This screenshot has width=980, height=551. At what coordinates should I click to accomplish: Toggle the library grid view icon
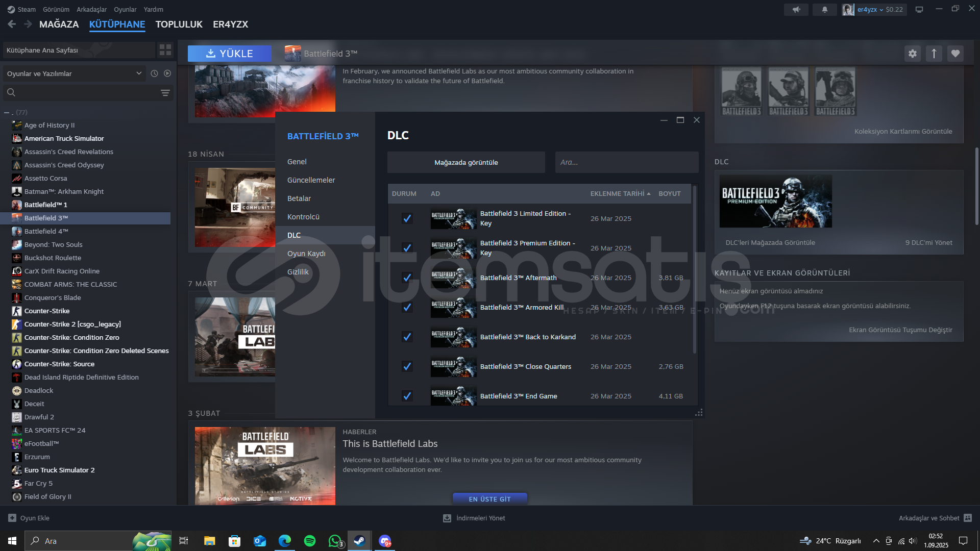(x=165, y=50)
